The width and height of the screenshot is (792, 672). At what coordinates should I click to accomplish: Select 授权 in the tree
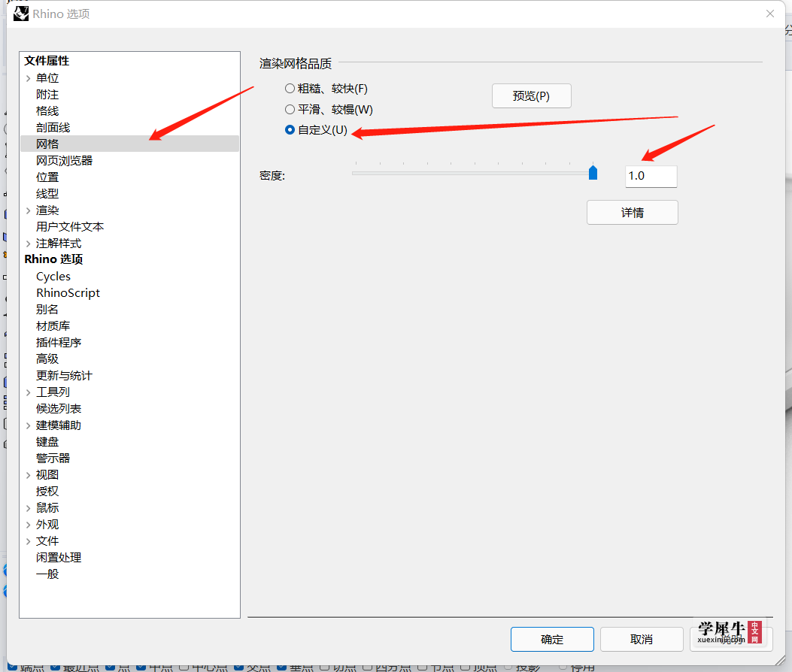(x=47, y=492)
